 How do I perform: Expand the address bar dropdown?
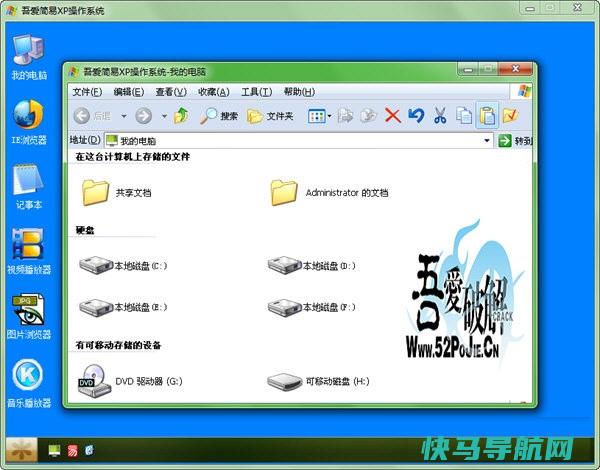click(x=487, y=140)
